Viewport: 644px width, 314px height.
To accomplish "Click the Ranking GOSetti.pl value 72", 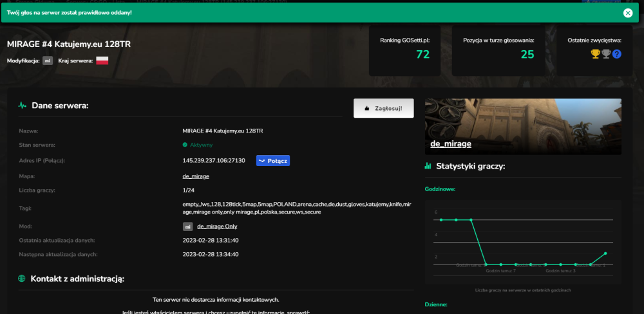I will [422, 54].
